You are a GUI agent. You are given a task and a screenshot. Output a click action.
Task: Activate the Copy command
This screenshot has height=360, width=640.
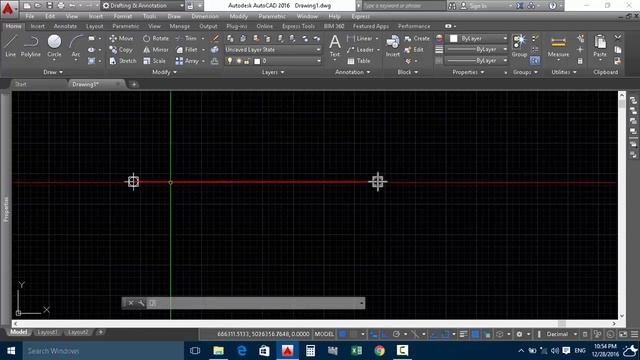pyautogui.click(x=121, y=50)
